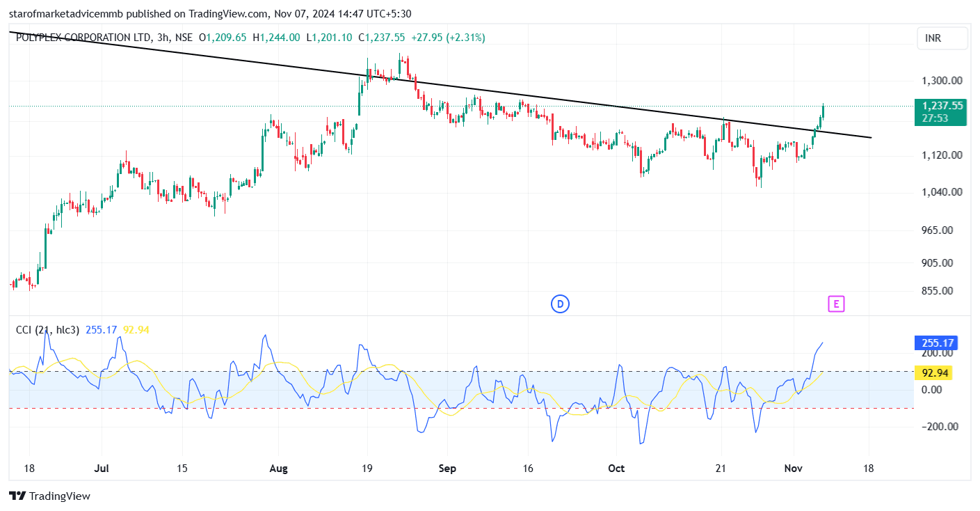Click the Aug label on the time axis
Image resolution: width=980 pixels, height=511 pixels.
(x=278, y=469)
